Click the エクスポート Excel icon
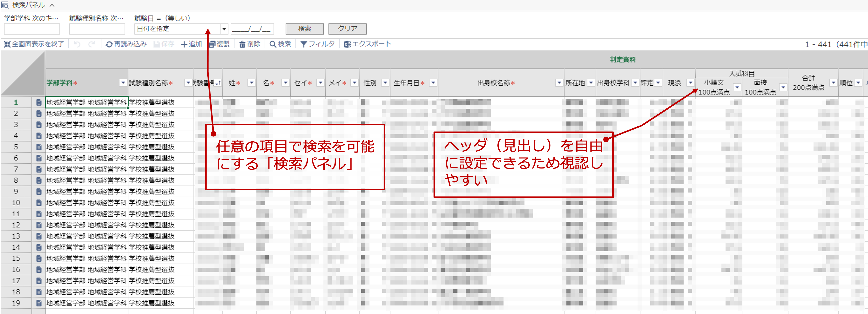 tap(347, 44)
